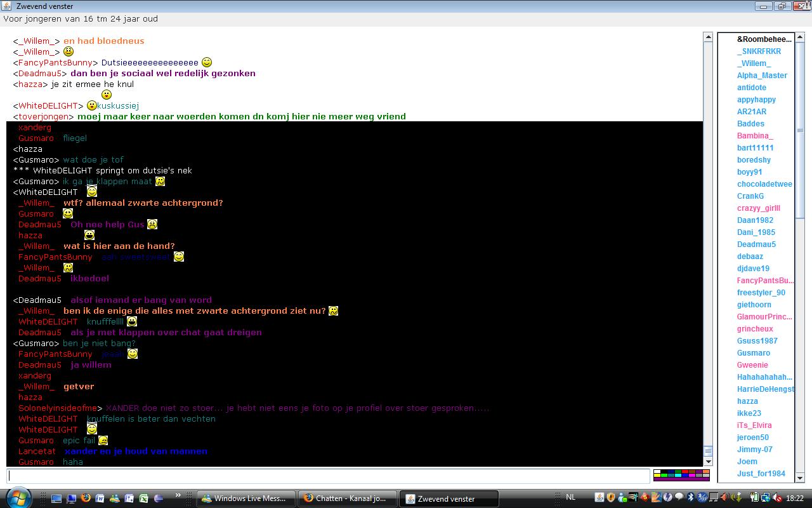The image size is (812, 508).
Task: Select user djdave19 in the list
Action: pos(753,269)
